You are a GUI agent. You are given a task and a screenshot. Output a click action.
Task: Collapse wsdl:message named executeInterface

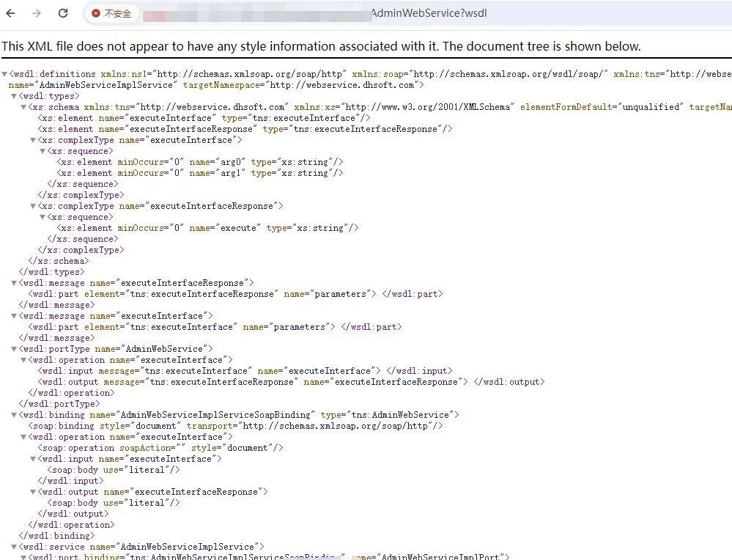(x=13, y=316)
